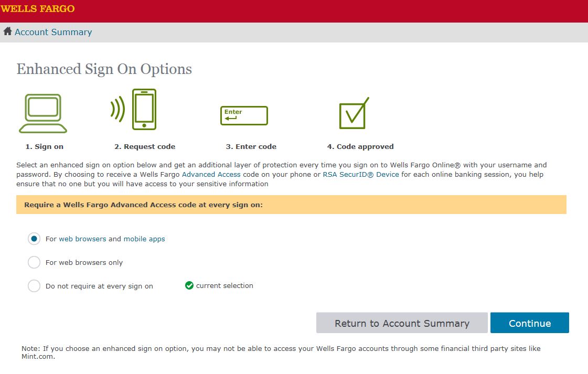
Task: Click the '4. Code approved' label
Action: [360, 147]
